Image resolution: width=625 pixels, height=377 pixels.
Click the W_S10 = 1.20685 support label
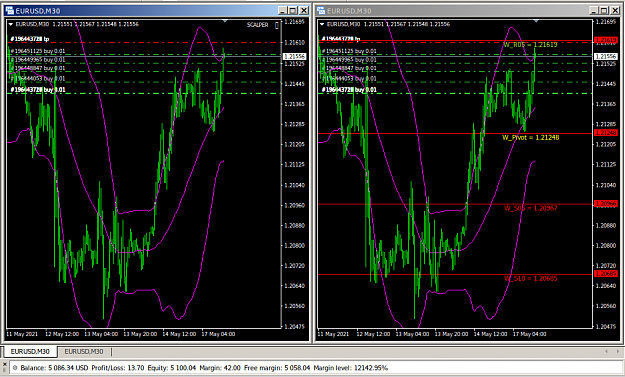pyautogui.click(x=531, y=279)
